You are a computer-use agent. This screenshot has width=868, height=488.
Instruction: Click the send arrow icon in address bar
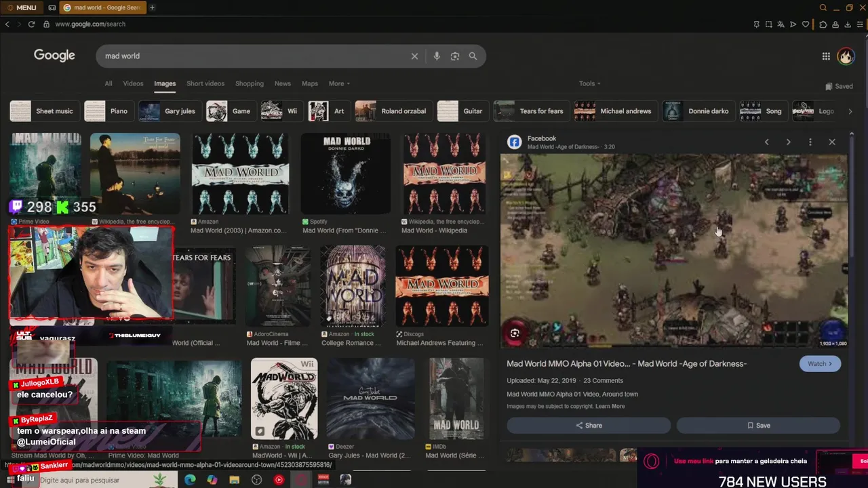pyautogui.click(x=793, y=24)
